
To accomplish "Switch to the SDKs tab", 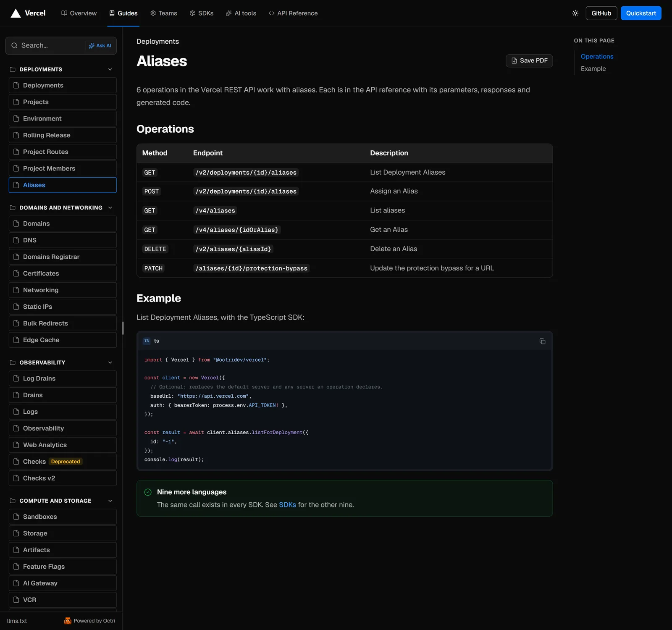I will click(x=202, y=13).
